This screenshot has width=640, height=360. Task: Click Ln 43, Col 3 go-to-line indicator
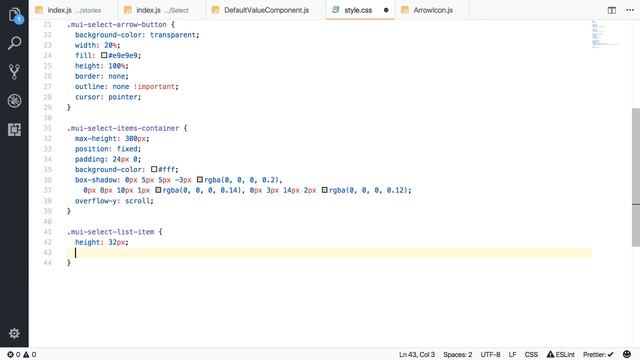point(417,354)
